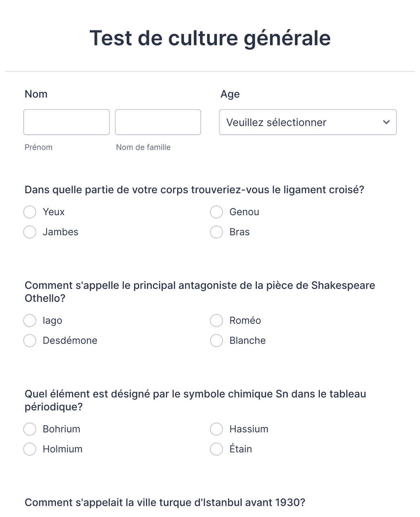Open the Age dropdown menu
The image size is (420, 517).
[308, 122]
